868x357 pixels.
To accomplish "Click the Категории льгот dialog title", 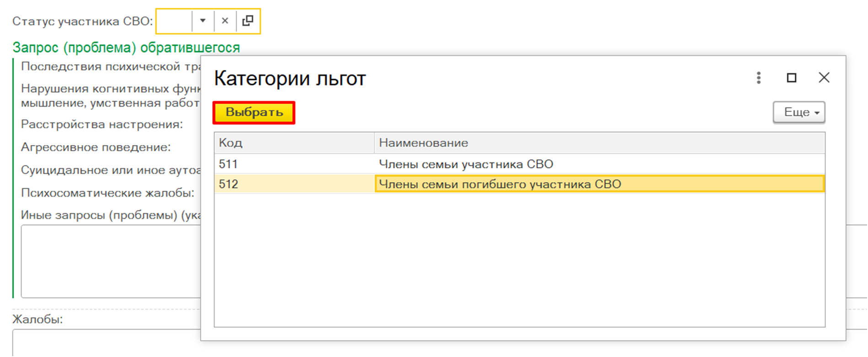I will coord(290,79).
